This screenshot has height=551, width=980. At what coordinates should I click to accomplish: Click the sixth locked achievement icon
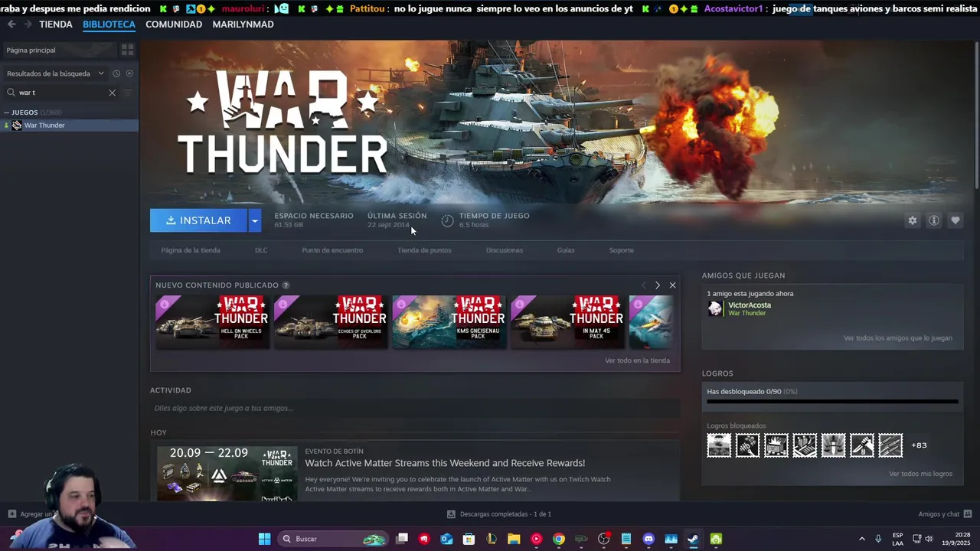coord(861,445)
